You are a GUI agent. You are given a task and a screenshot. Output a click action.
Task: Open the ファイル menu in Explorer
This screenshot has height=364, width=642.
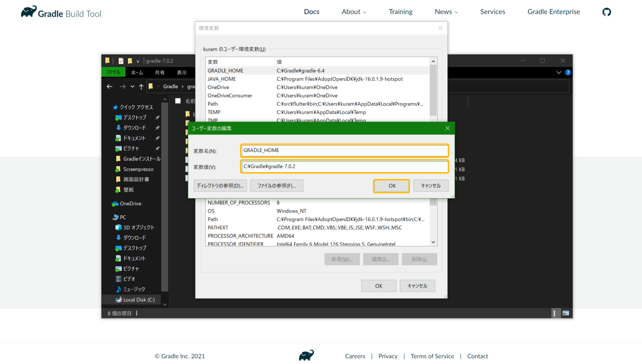[x=113, y=72]
